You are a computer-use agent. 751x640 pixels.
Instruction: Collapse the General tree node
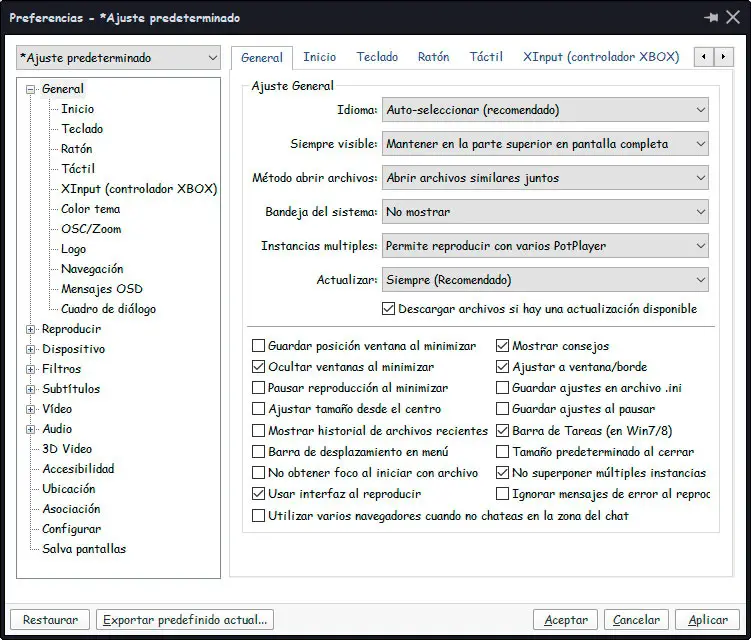31,89
